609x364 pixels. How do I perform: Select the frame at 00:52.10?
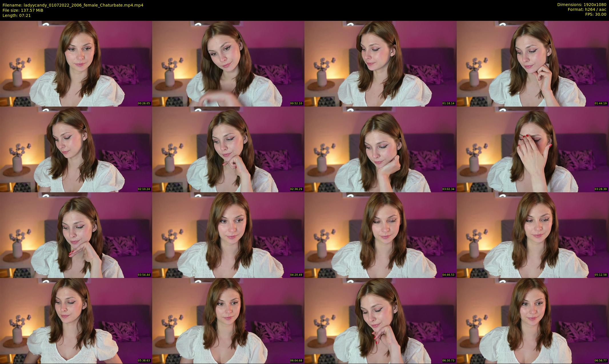point(228,63)
